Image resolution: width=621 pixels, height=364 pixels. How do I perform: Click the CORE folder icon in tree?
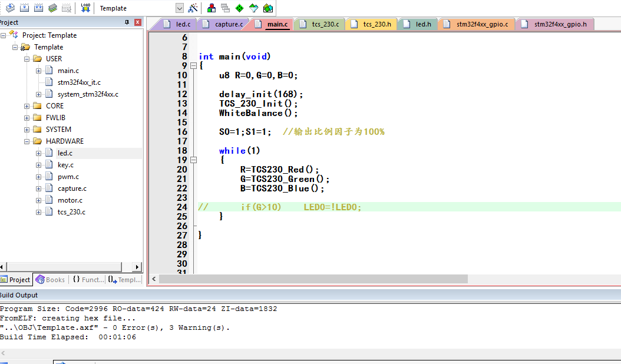[38, 106]
